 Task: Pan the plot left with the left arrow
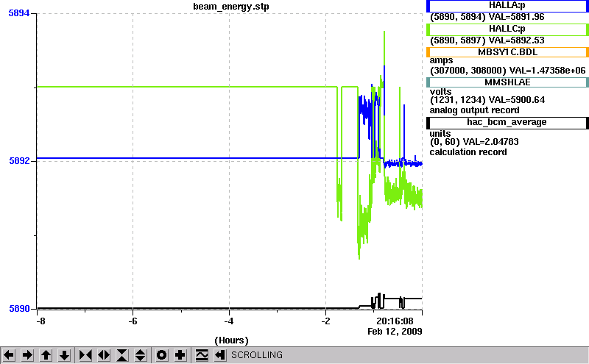tap(9, 355)
